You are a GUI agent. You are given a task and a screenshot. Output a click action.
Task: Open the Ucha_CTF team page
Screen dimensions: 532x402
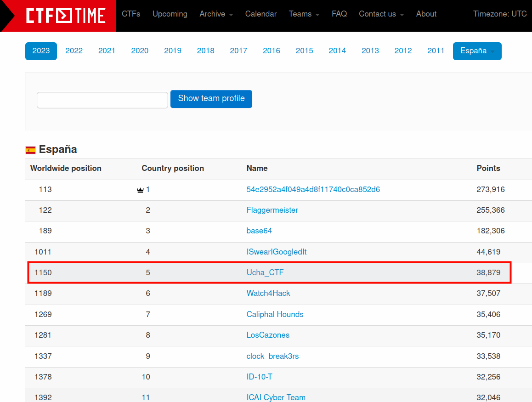(x=265, y=273)
